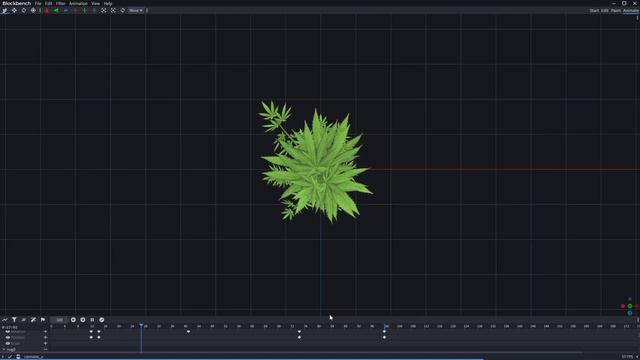Open the Filter menu
This screenshot has height=360, width=640.
60,3
